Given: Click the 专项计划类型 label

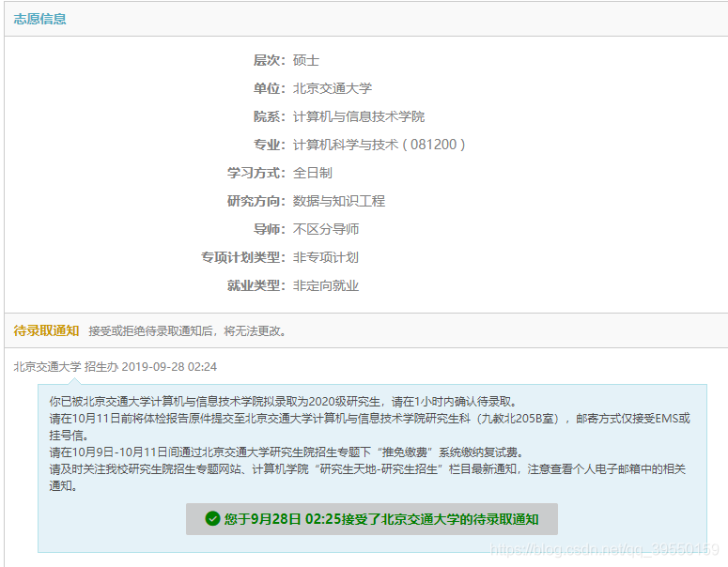Looking at the screenshot, I should tap(243, 257).
